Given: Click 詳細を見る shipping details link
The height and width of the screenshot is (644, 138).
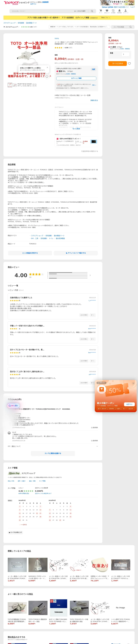Looking at the screenshot, I should coord(94,100).
